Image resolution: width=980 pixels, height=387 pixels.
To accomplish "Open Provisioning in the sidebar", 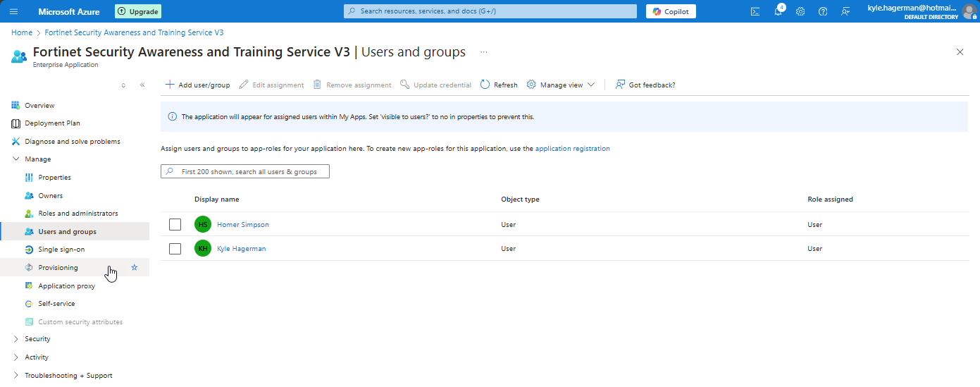I will 75,268.
